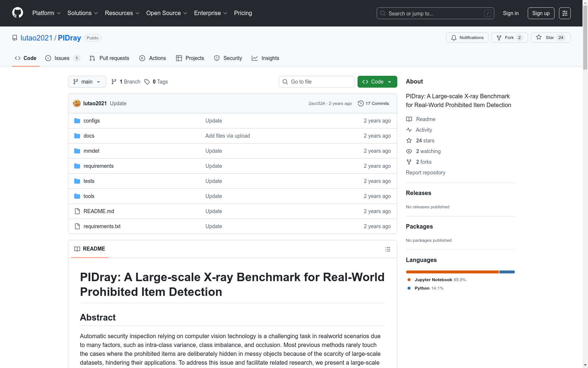Focus the Go to file input
This screenshot has width=588, height=368.
pos(317,82)
